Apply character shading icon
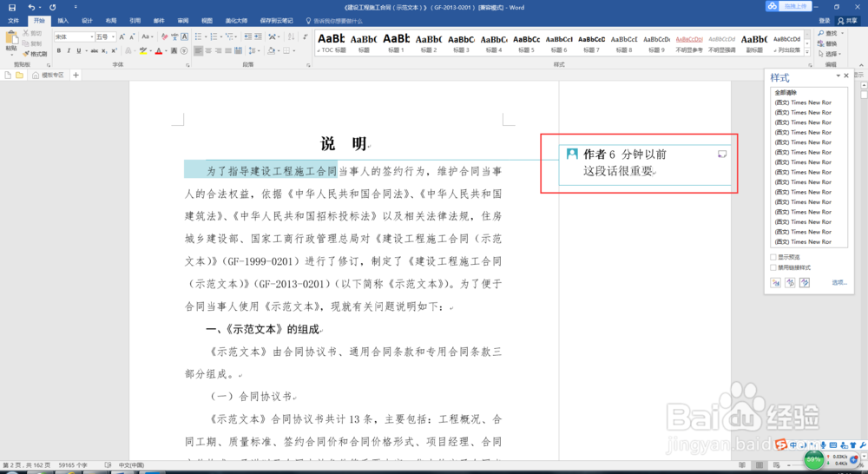 (x=174, y=50)
